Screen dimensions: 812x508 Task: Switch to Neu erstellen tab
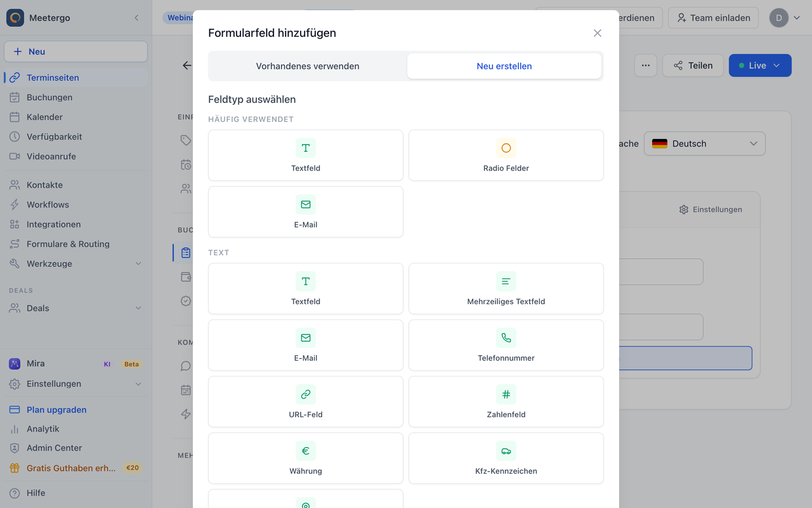(x=504, y=66)
